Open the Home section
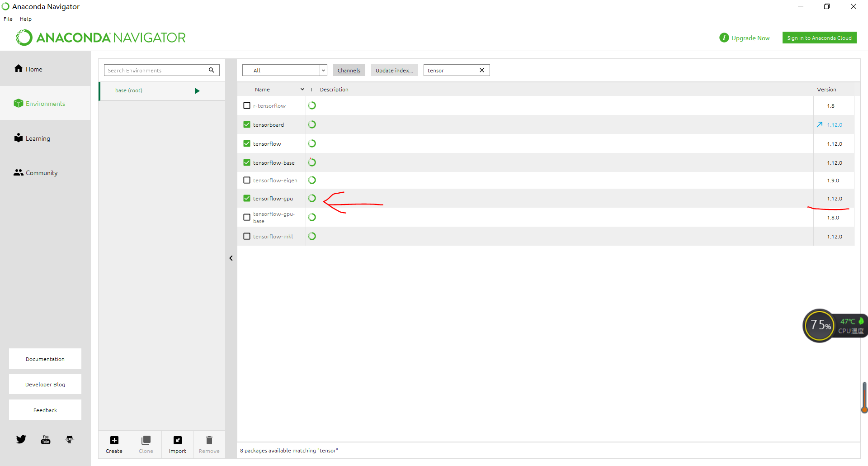 [28, 69]
